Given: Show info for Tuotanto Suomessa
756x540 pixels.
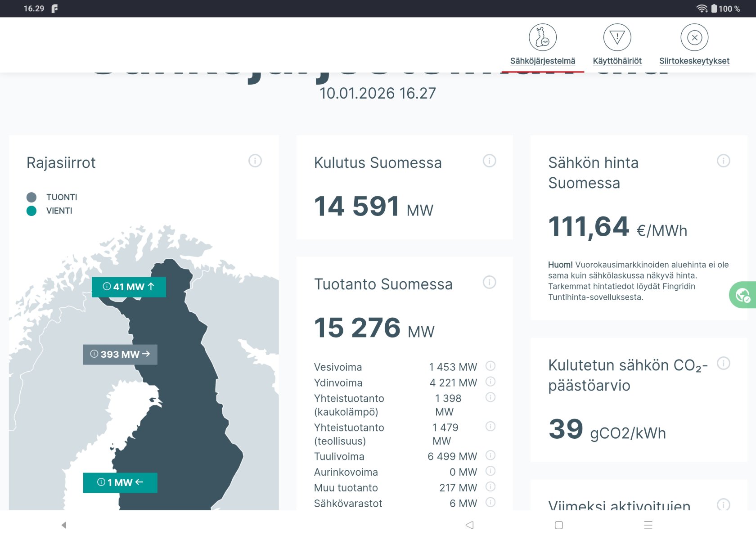Looking at the screenshot, I should point(489,282).
